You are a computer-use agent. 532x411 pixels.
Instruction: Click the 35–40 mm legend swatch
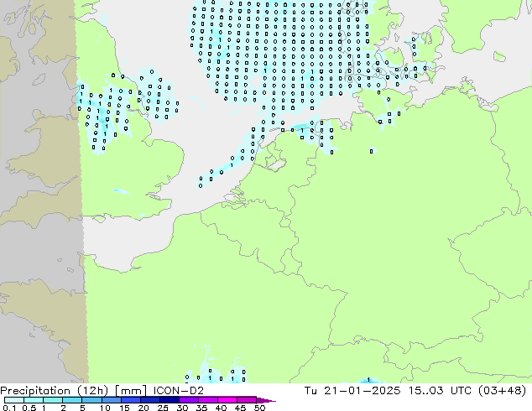pos(207,400)
